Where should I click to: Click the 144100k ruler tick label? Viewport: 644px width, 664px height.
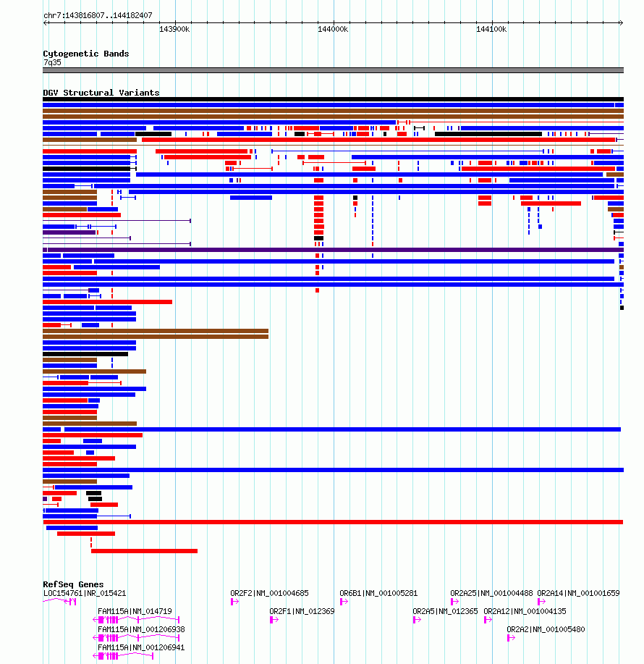(x=491, y=29)
